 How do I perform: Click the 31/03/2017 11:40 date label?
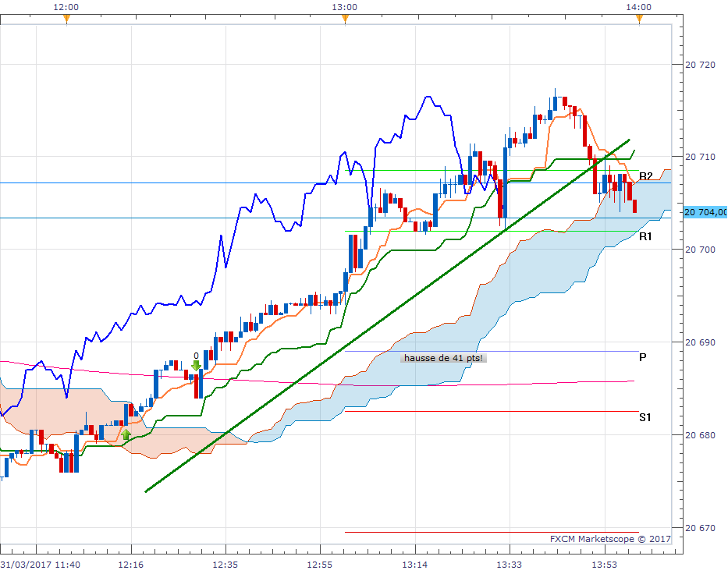(40, 565)
